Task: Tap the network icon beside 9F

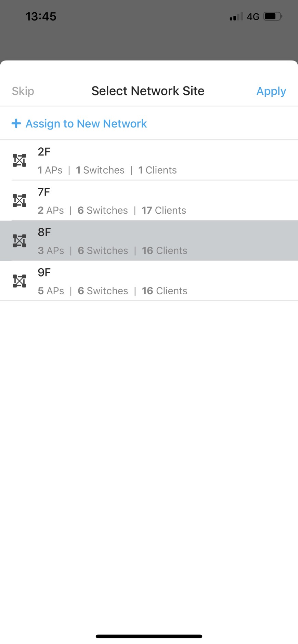Action: 20,281
